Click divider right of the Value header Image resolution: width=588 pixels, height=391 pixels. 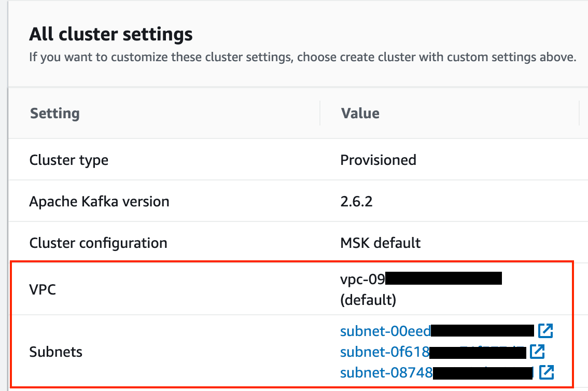579,113
